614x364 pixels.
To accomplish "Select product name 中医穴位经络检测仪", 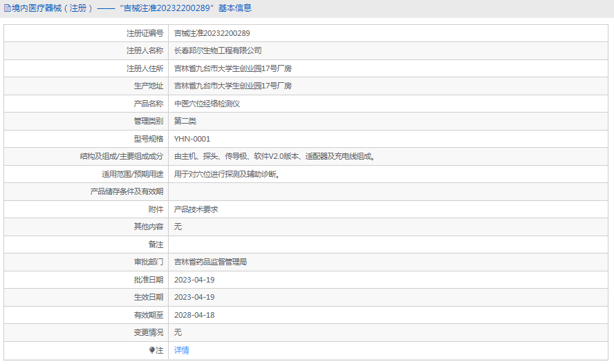I will coord(207,104).
